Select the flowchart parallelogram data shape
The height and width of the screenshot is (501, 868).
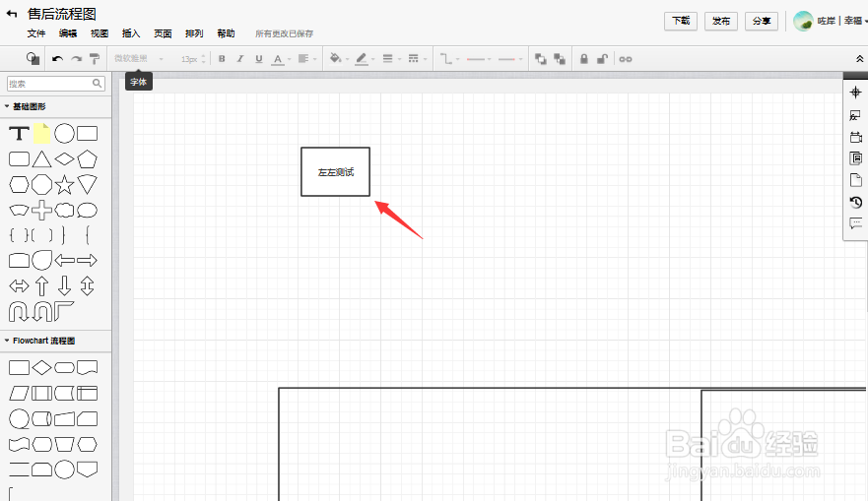[x=19, y=393]
